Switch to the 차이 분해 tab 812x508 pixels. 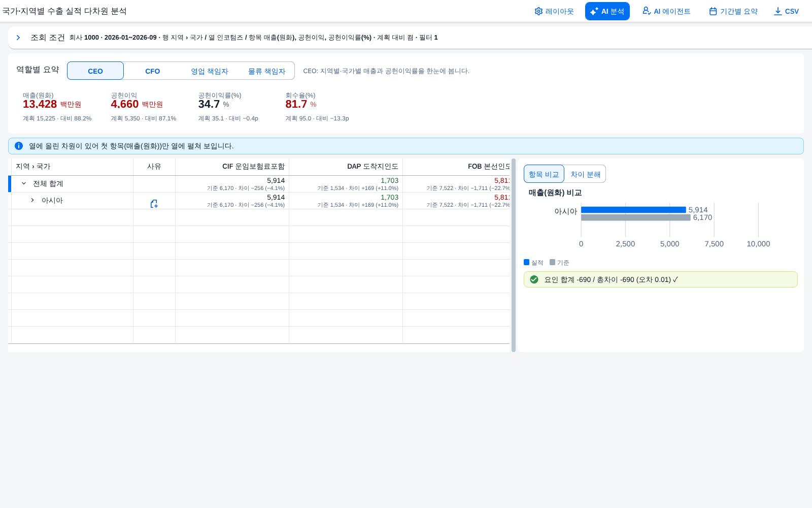[x=585, y=174]
